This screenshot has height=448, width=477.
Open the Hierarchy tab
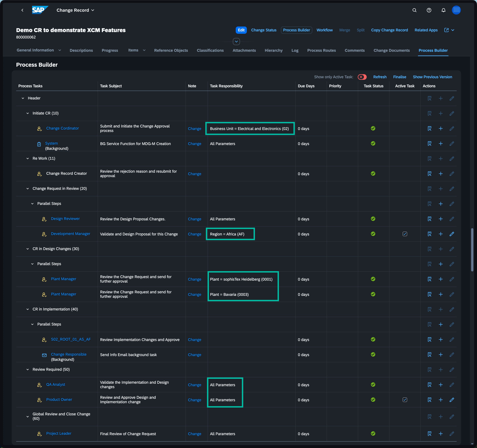point(274,50)
